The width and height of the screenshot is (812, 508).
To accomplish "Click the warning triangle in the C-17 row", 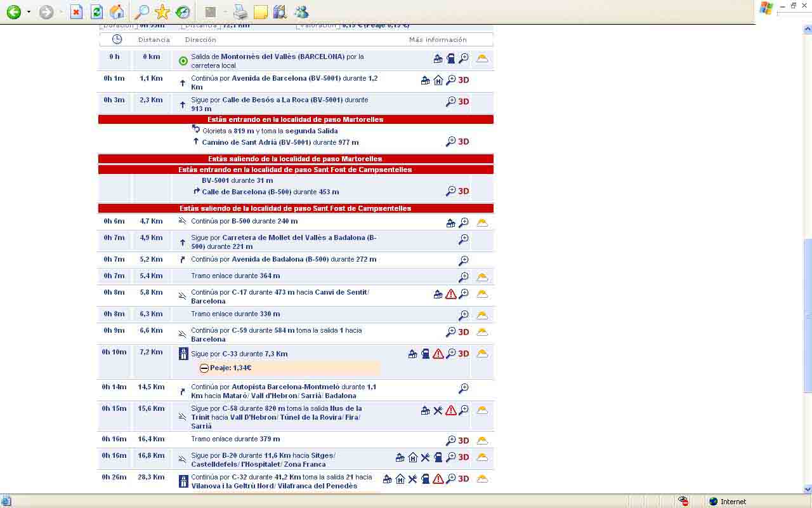I will point(450,294).
